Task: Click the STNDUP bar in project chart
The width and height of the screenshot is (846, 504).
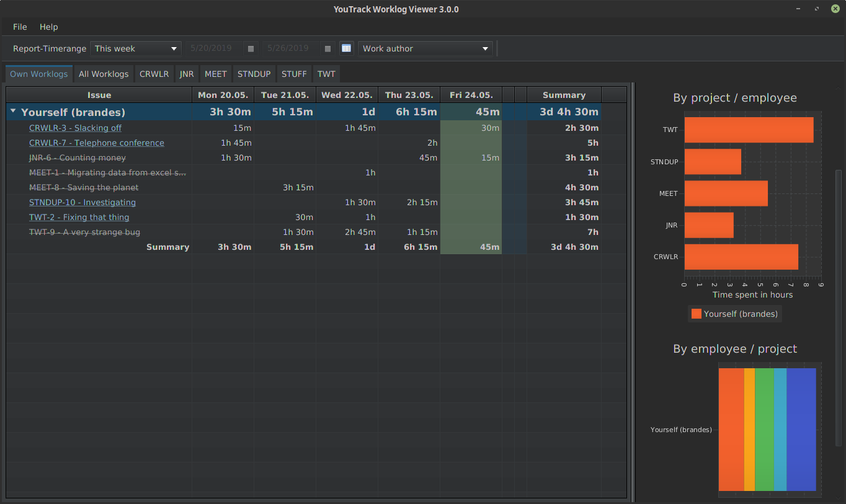Action: click(713, 161)
